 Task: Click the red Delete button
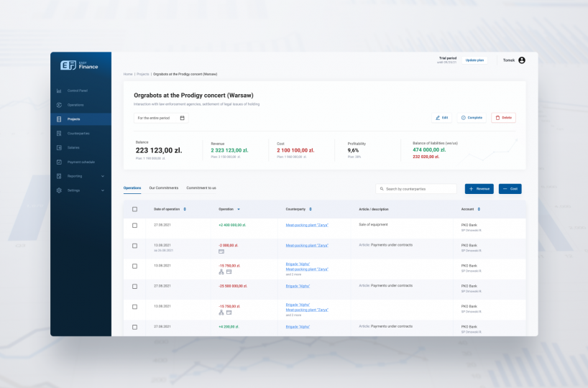(x=503, y=117)
